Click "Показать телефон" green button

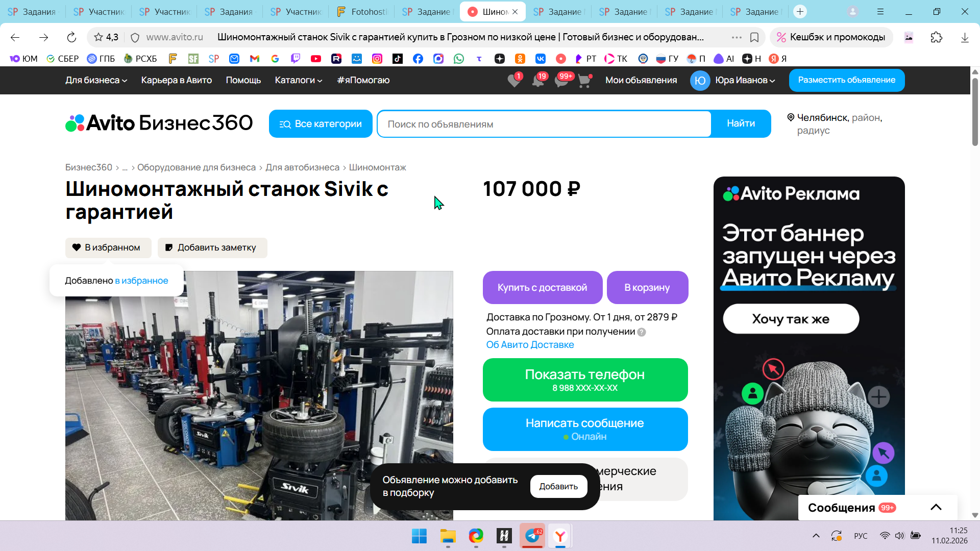[585, 380]
